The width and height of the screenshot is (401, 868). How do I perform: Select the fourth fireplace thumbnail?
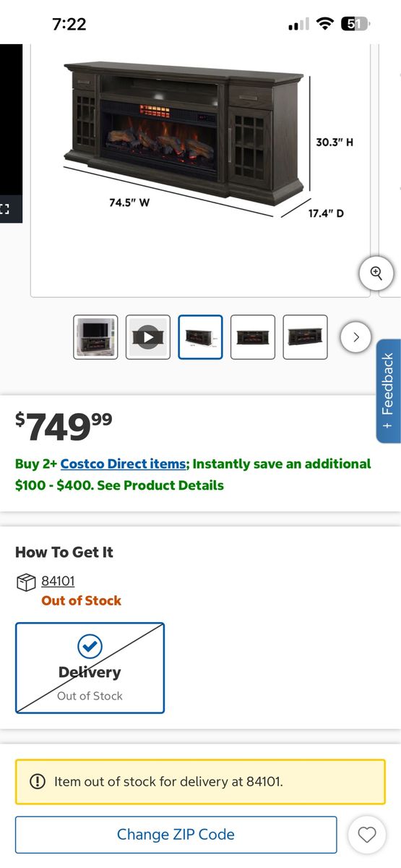[253, 337]
